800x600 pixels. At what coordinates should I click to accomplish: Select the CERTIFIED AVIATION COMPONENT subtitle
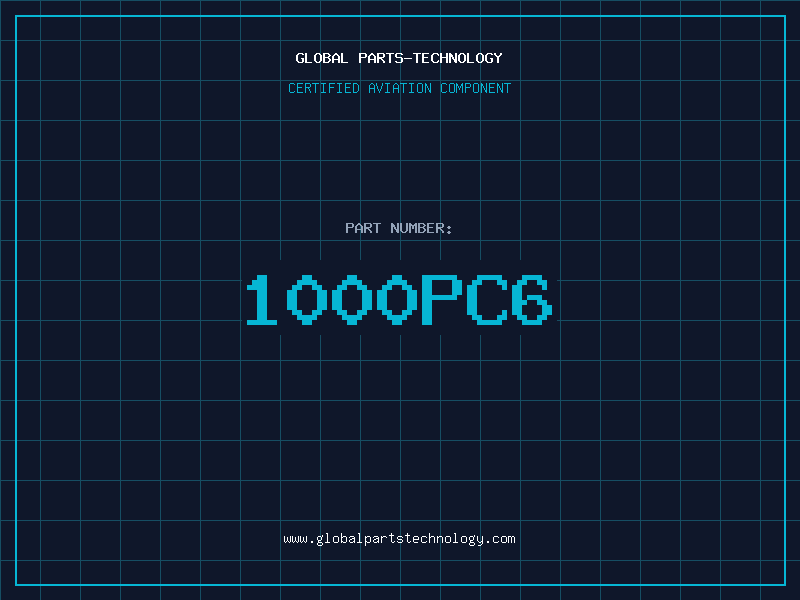399,88
